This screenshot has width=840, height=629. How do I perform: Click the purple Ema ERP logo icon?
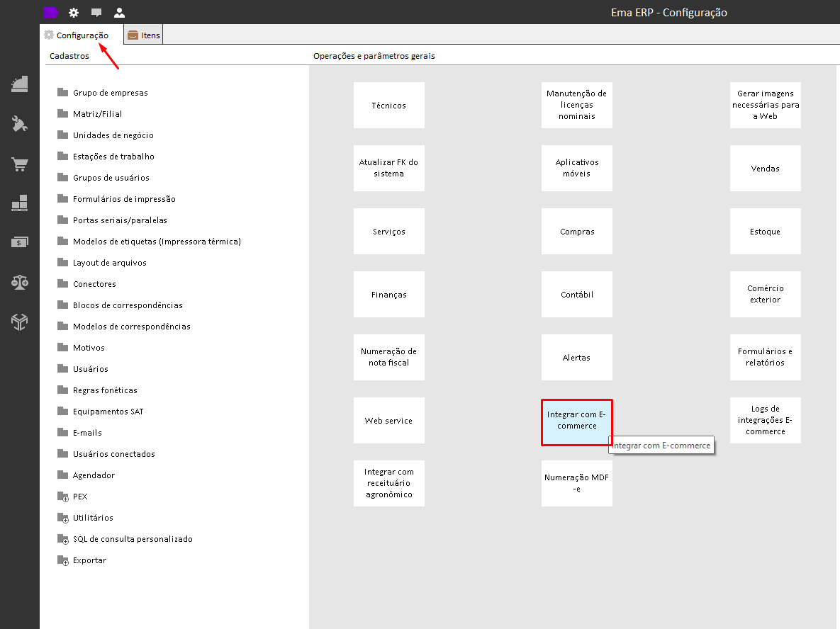[x=50, y=12]
